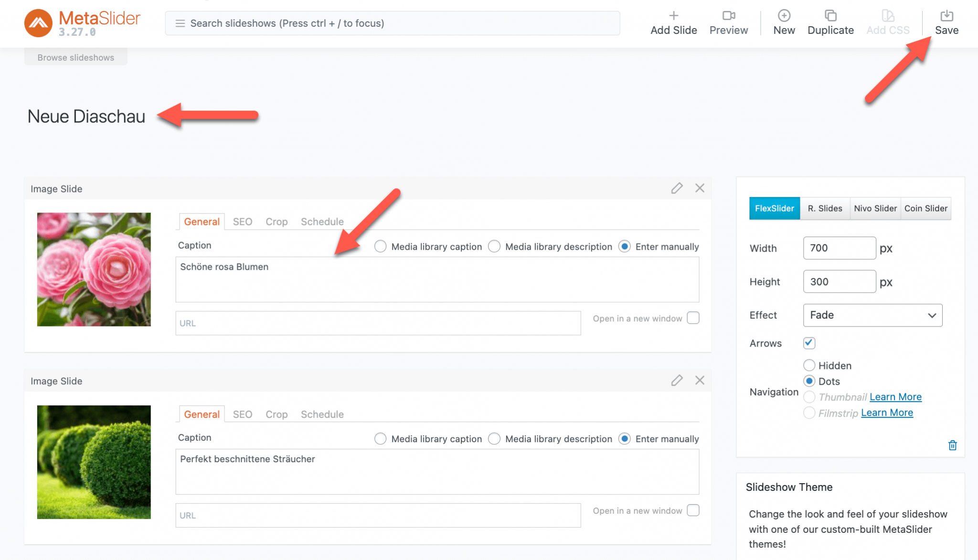Choose Hidden navigation option
This screenshot has width=978, height=560.
[x=809, y=365]
